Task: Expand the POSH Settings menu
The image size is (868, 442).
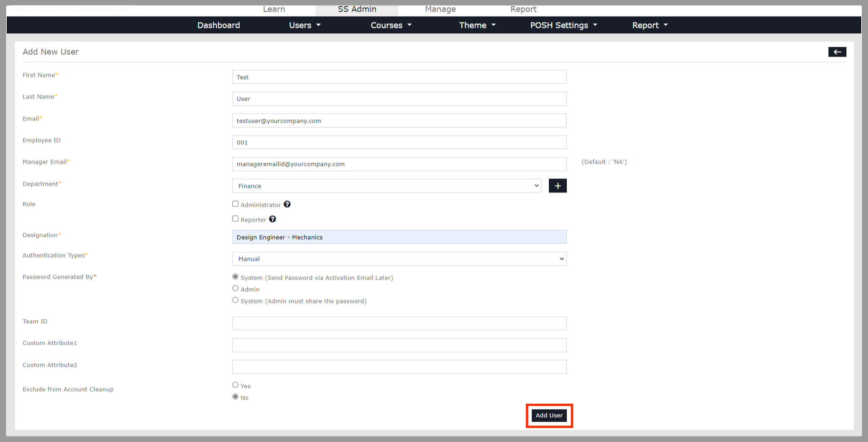Action: (x=563, y=25)
